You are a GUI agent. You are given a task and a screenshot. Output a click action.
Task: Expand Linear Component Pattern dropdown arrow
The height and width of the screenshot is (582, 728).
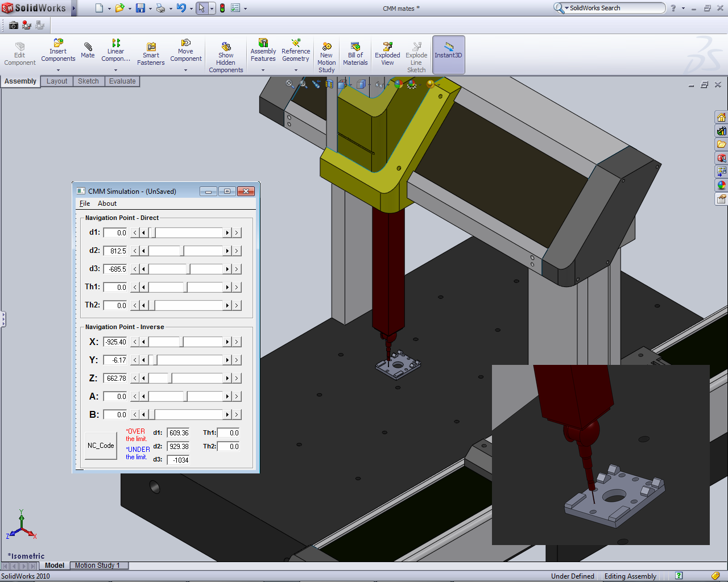115,70
